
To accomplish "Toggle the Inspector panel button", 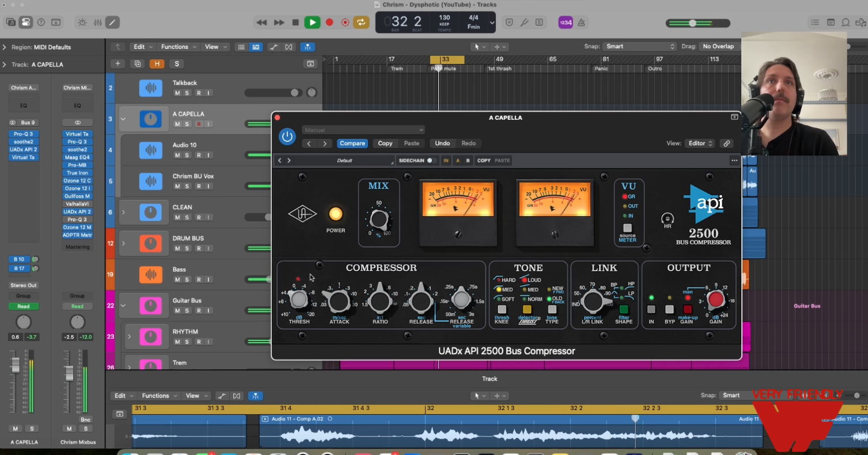I will tap(26, 22).
